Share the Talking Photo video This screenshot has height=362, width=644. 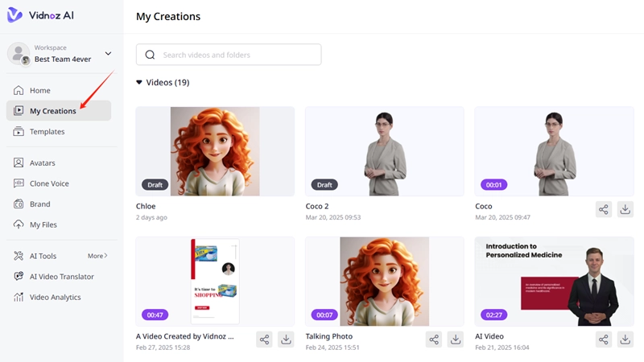click(x=434, y=339)
